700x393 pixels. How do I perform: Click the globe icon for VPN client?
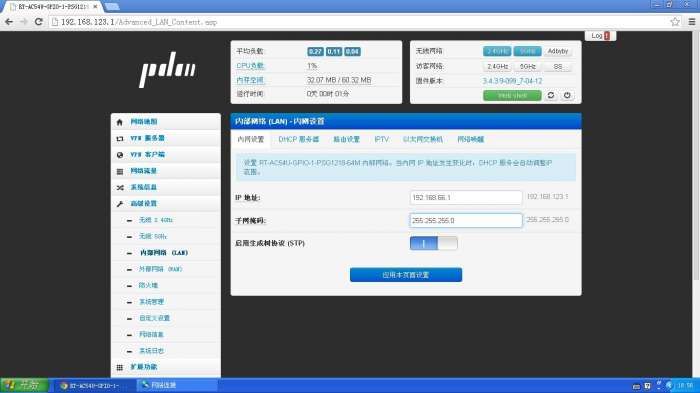(119, 155)
